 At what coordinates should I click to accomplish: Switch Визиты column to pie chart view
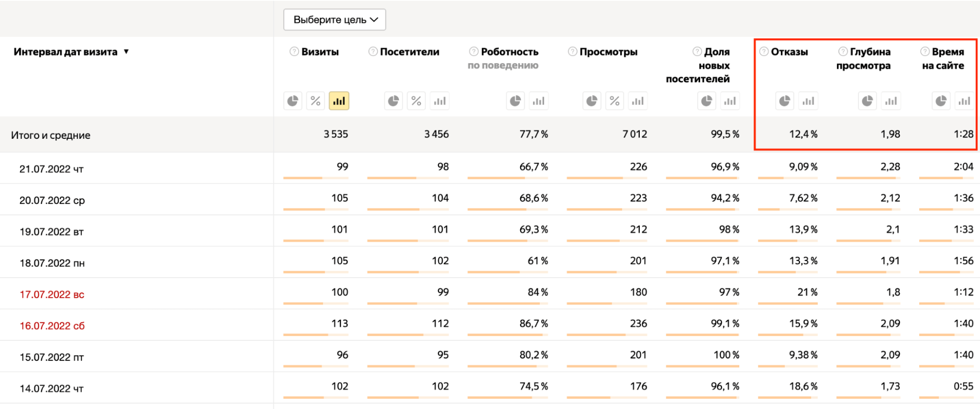(293, 101)
